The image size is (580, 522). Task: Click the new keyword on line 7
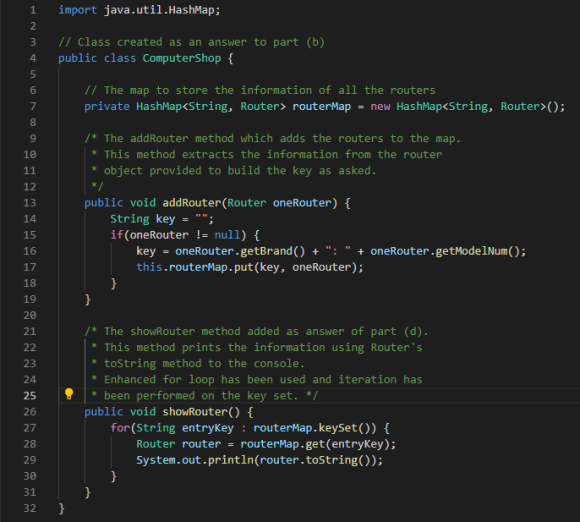380,107
